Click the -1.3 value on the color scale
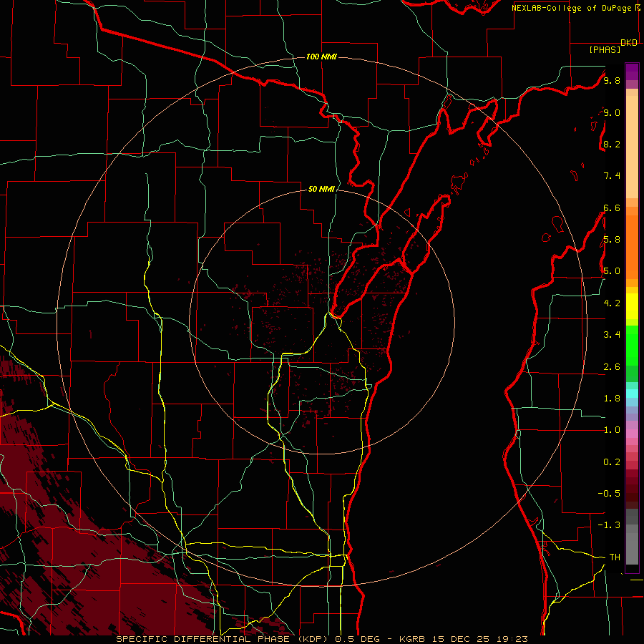This screenshot has width=644, height=644. pos(609,525)
